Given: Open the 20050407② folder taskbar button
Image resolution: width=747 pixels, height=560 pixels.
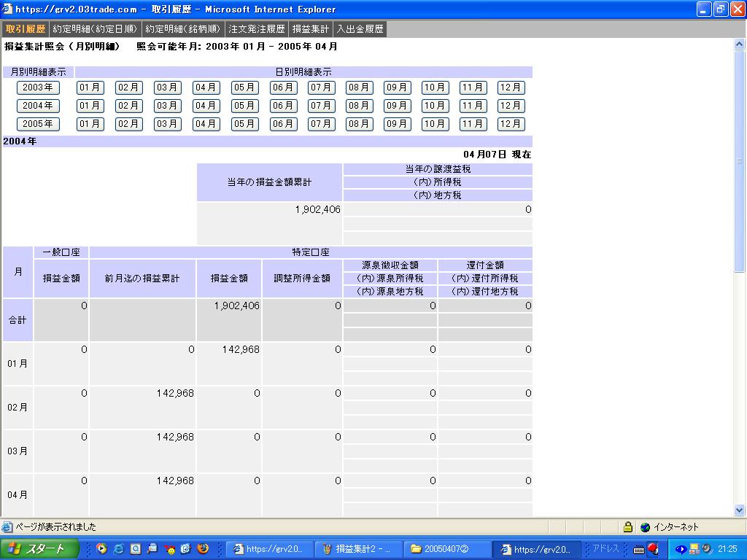Looking at the screenshot, I should pos(446,549).
